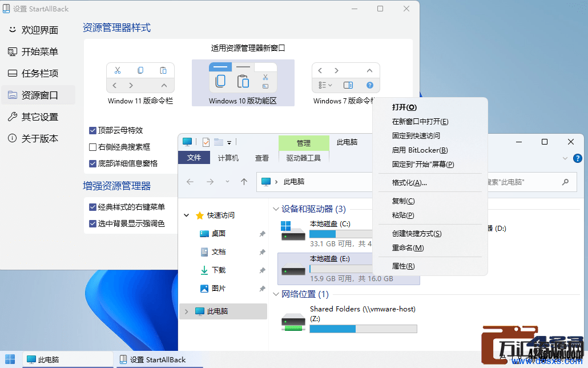The width and height of the screenshot is (588, 368).
Task: Toggle 经典样式的右键菜单 checkbox
Action: [93, 207]
